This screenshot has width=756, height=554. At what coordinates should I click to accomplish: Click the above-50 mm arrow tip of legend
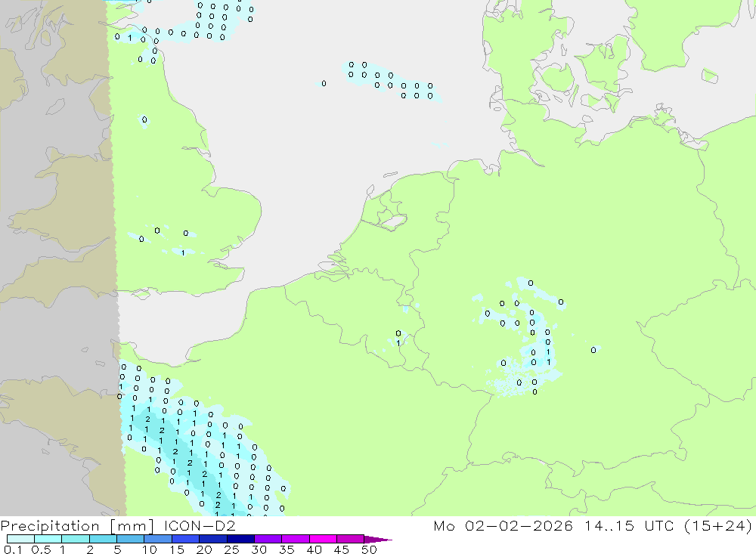379,540
